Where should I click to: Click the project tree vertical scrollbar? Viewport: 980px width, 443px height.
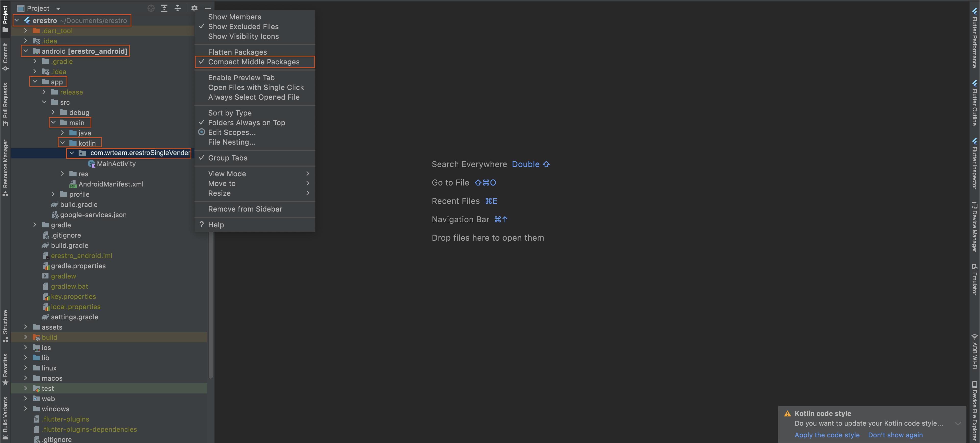(x=210, y=305)
